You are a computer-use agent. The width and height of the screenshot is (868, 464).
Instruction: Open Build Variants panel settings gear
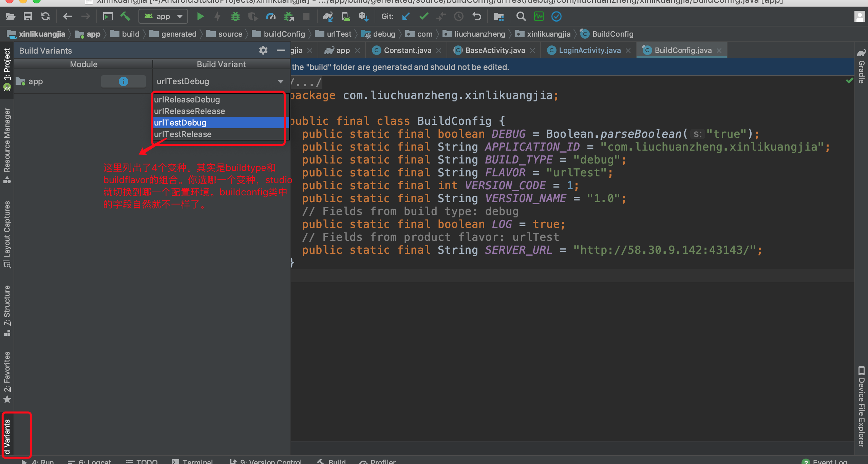tap(263, 51)
